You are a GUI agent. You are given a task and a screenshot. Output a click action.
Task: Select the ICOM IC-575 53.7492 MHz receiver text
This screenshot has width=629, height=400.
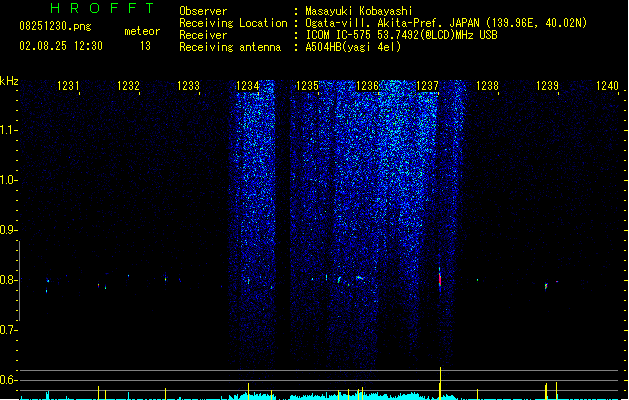click(402, 35)
